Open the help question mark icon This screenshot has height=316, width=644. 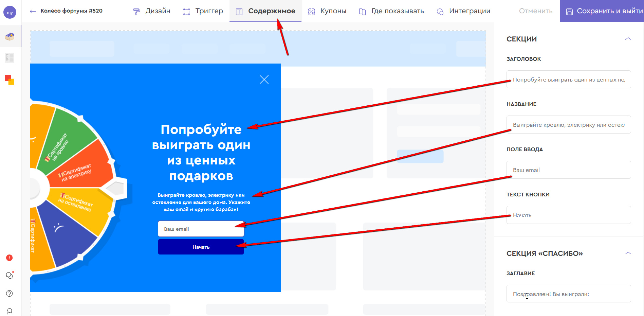click(10, 294)
